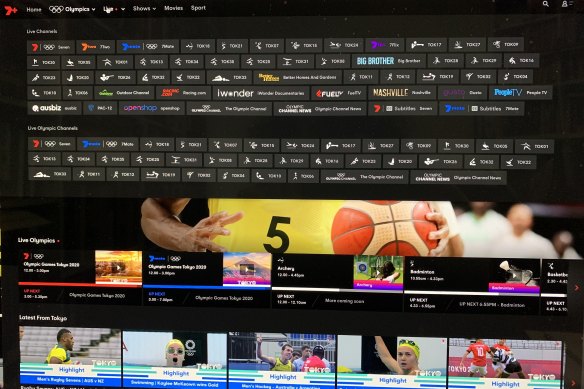The image size is (584, 389).
Task: Open the search icon in the header
Action: 546,4
